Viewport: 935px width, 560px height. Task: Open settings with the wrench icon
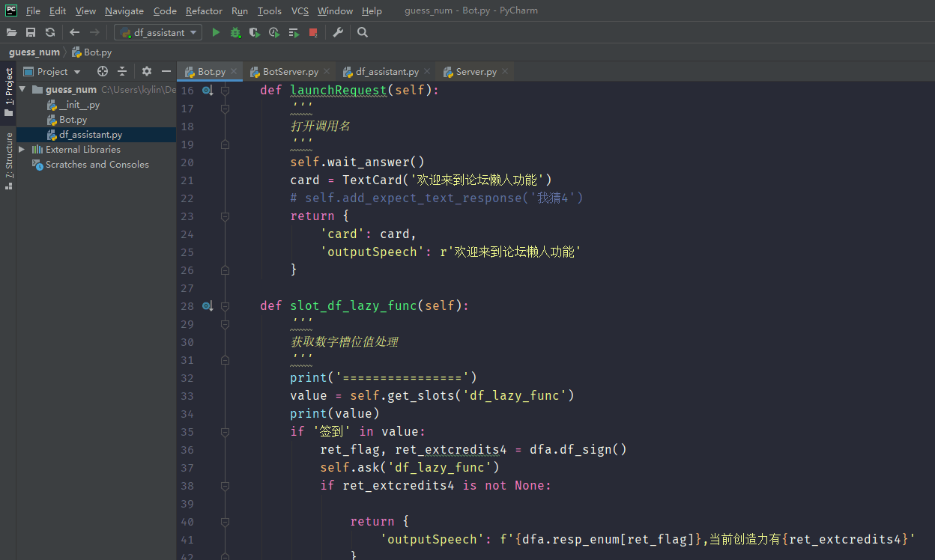(338, 32)
